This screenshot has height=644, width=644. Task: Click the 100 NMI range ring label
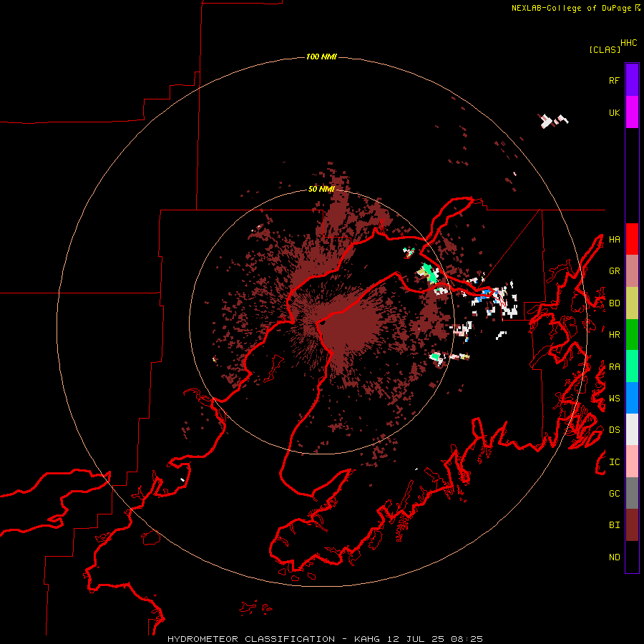coord(321,57)
